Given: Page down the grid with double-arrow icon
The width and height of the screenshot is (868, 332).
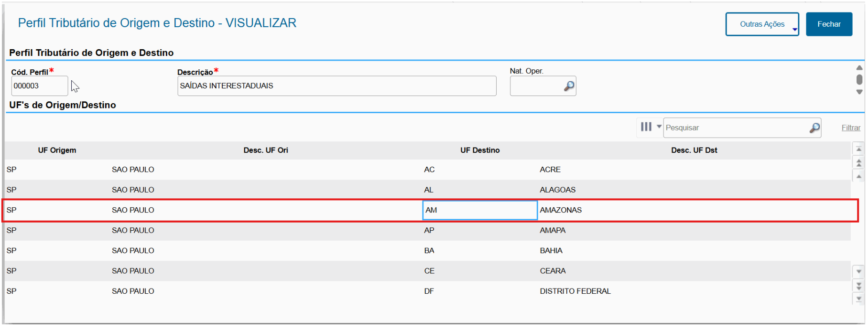Looking at the screenshot, I should [858, 285].
